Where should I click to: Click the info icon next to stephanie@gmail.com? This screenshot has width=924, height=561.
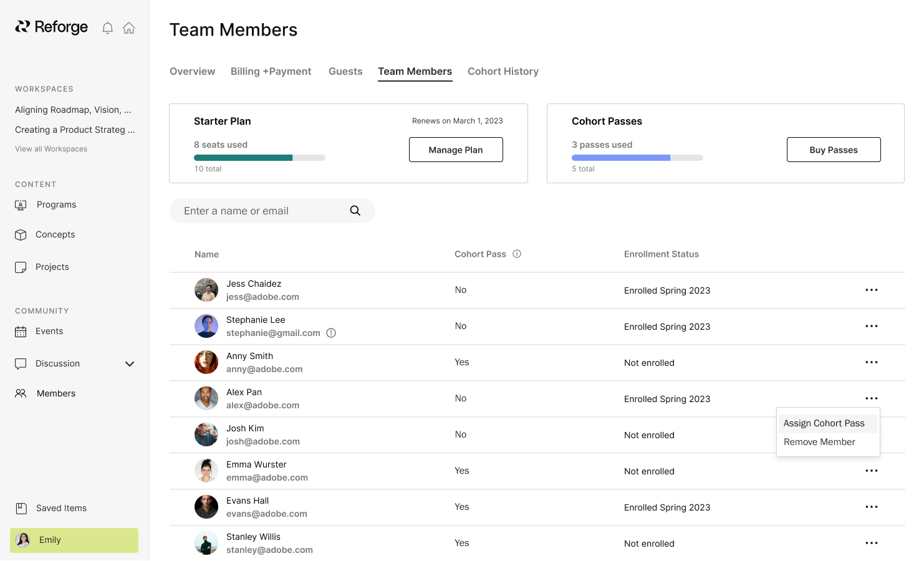(x=331, y=333)
